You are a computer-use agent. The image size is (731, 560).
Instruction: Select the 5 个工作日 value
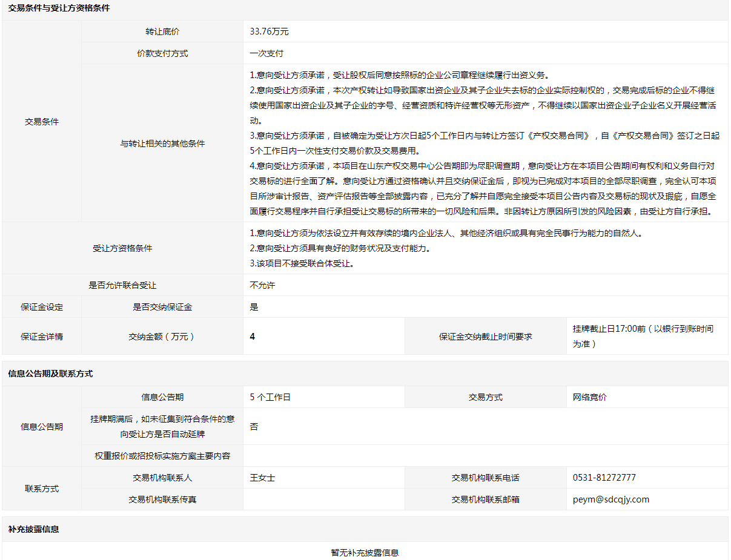pyautogui.click(x=270, y=397)
